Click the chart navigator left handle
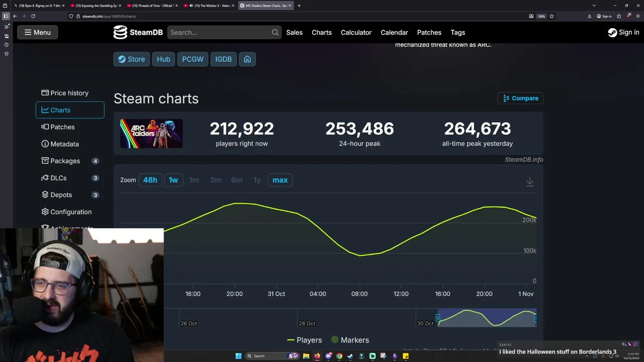644x362 pixels. [438, 318]
